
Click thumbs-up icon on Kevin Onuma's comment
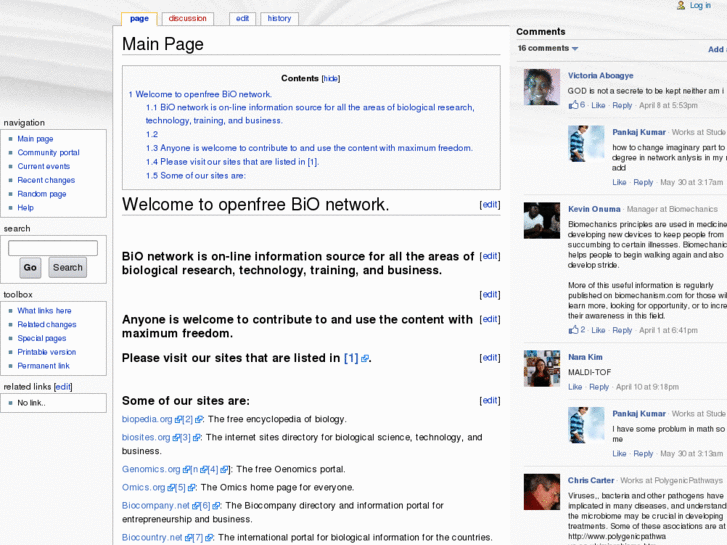point(574,330)
